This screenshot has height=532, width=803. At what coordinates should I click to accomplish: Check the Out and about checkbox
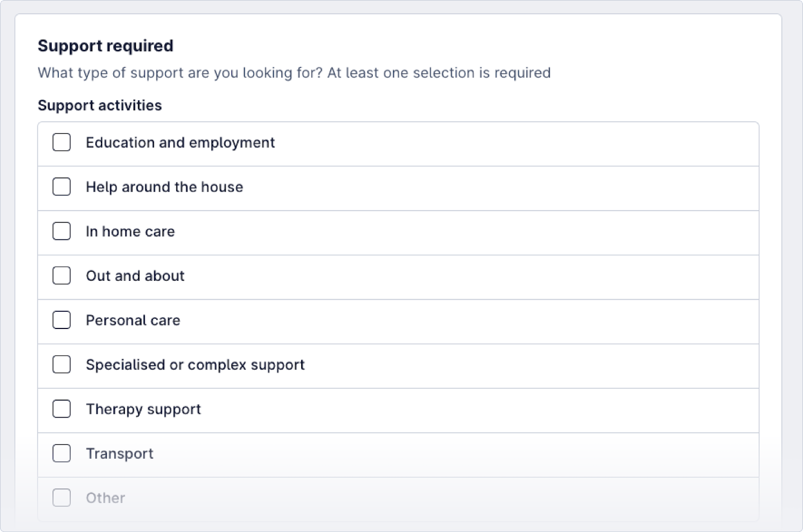tap(61, 276)
